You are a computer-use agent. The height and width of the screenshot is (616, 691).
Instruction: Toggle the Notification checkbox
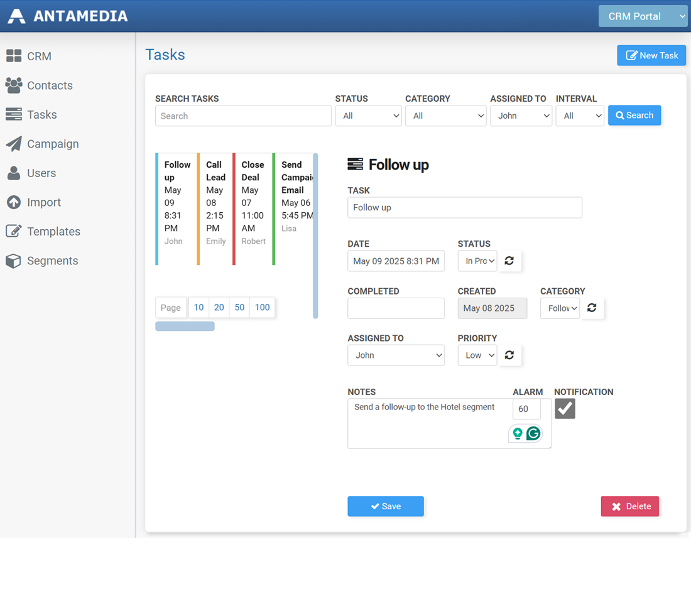(565, 409)
